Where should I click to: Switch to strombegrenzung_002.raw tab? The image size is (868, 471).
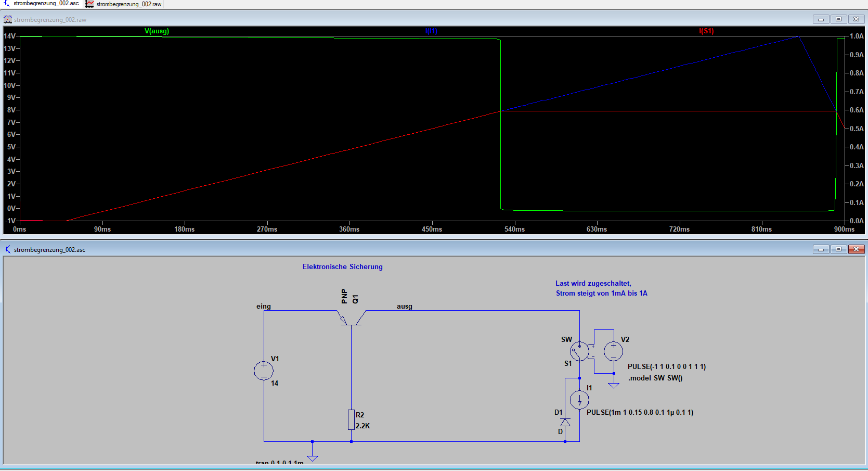coord(124,4)
